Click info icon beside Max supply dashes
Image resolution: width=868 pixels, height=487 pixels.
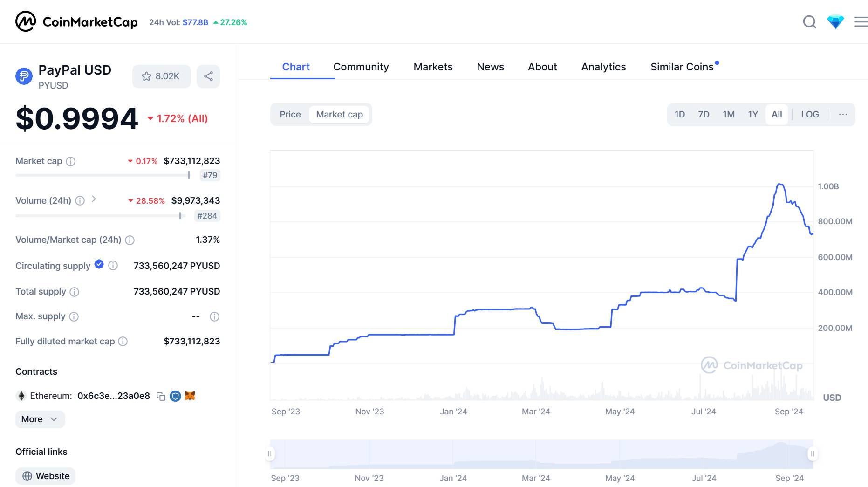pos(214,317)
